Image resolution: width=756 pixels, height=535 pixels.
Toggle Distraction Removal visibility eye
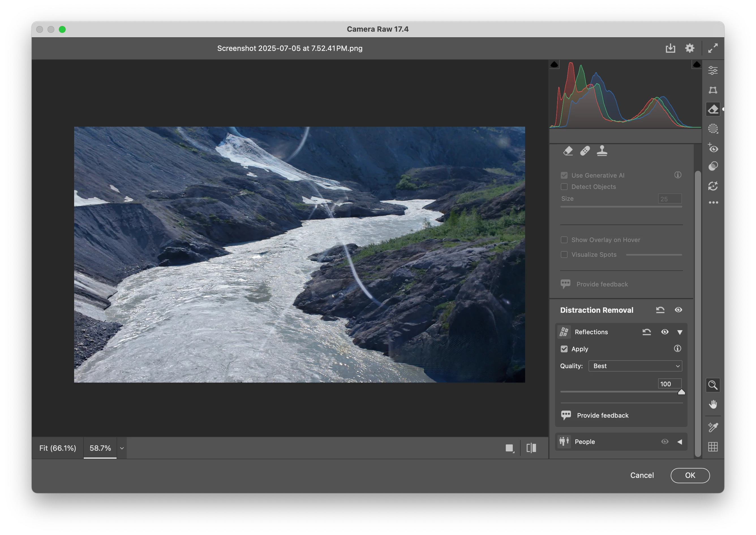pyautogui.click(x=678, y=310)
